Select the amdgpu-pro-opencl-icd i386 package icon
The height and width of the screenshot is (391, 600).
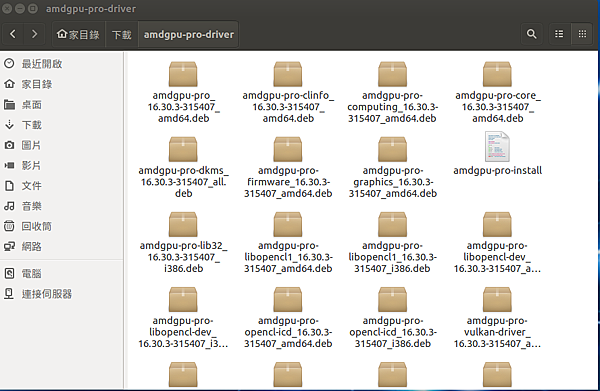click(x=392, y=299)
